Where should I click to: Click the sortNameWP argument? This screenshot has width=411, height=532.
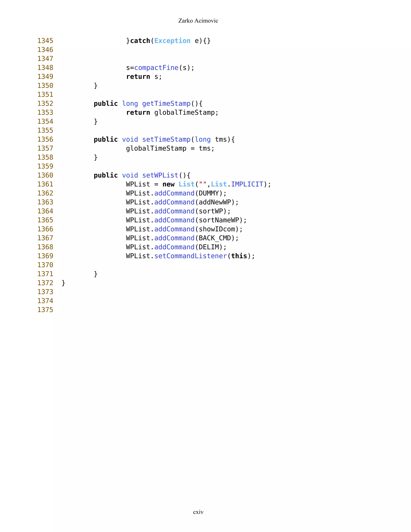tap(219, 220)
